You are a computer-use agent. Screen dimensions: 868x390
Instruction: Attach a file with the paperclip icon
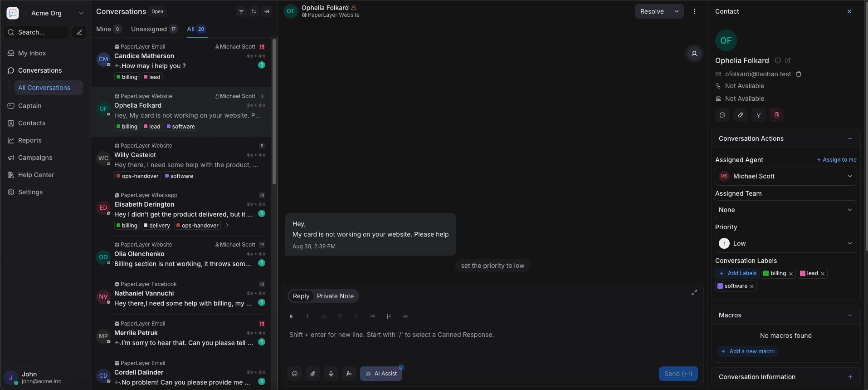[313, 374]
